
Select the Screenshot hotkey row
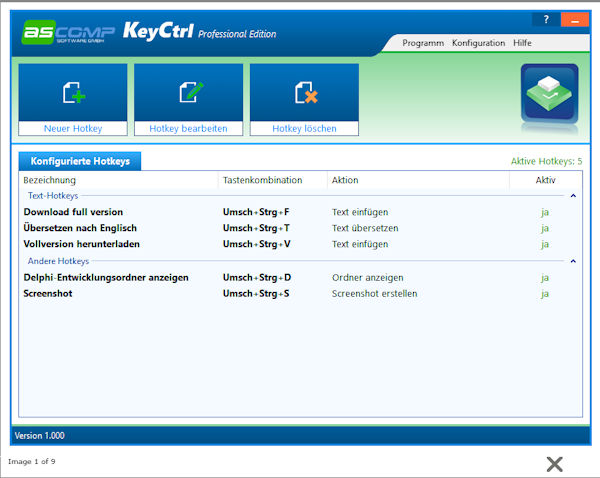point(300,294)
